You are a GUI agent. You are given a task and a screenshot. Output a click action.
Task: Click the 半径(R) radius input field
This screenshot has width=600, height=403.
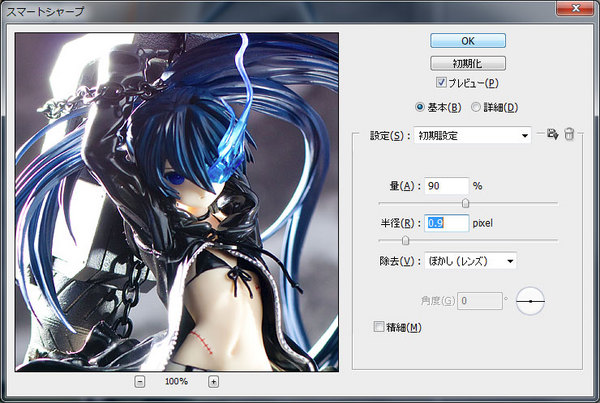447,223
